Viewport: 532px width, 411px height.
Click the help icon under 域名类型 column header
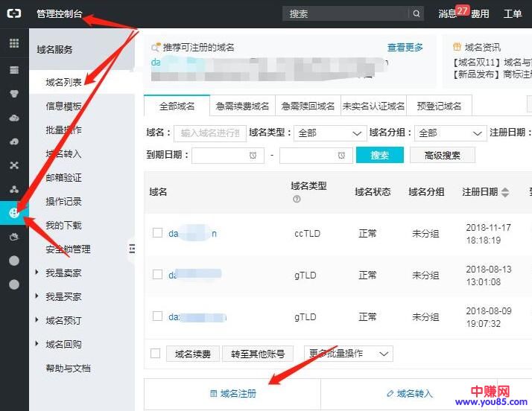tap(297, 200)
